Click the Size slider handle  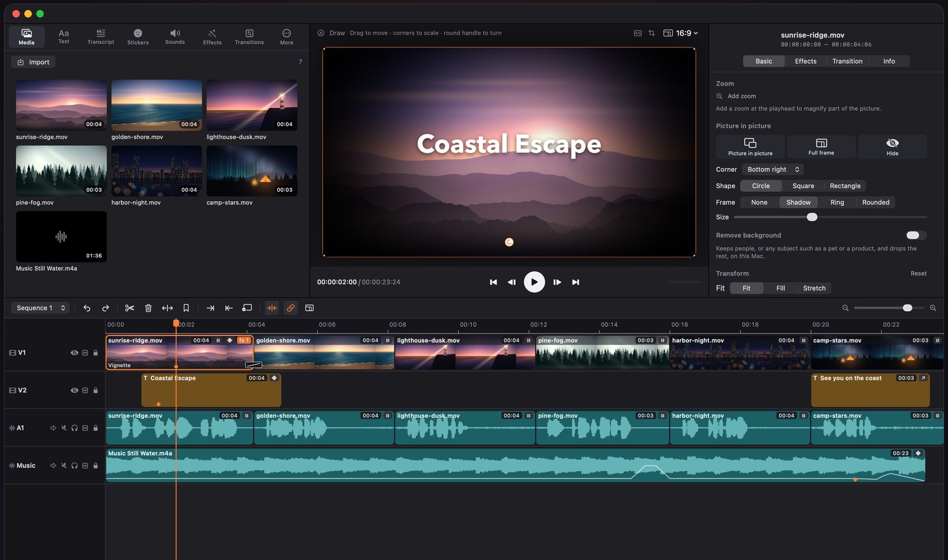point(812,217)
